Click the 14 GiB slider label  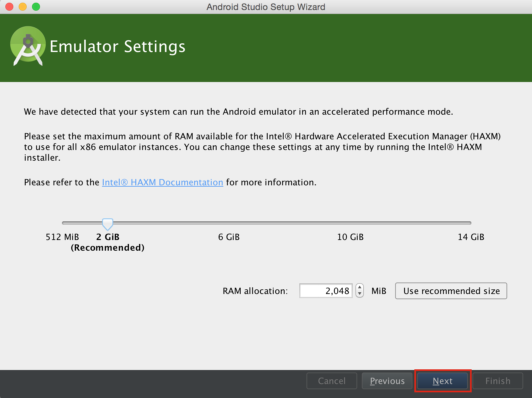471,237
